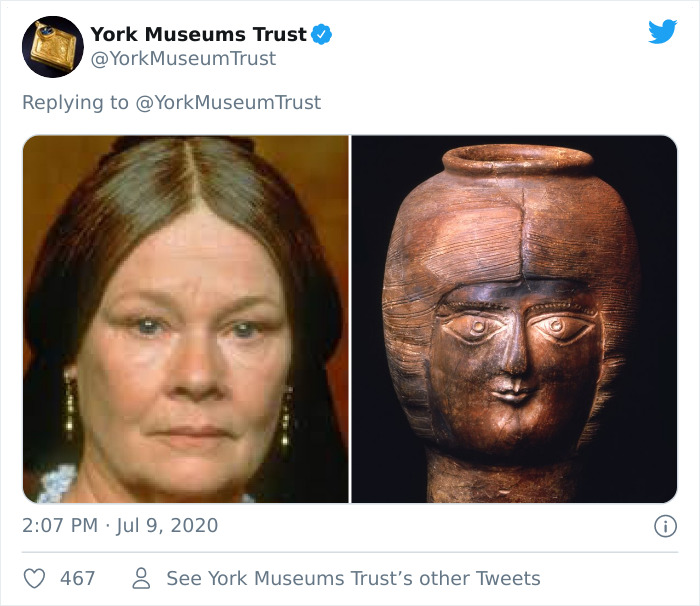The height and width of the screenshot is (606, 700).
Task: Like the tweet with heart icon
Action: [34, 578]
